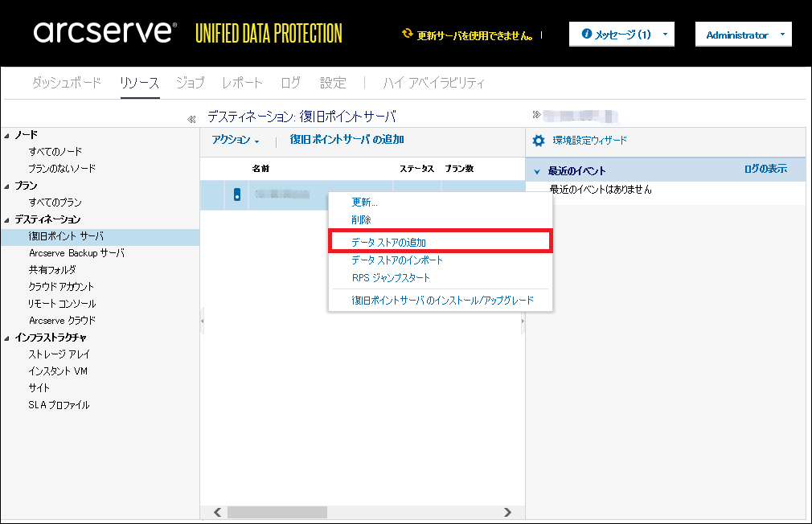Click the recovery point server icon in row

(x=237, y=194)
